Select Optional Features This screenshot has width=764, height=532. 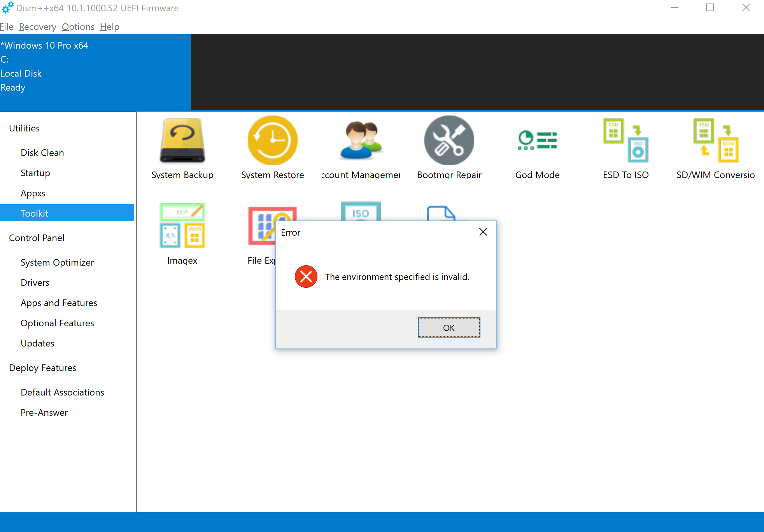[x=57, y=323]
